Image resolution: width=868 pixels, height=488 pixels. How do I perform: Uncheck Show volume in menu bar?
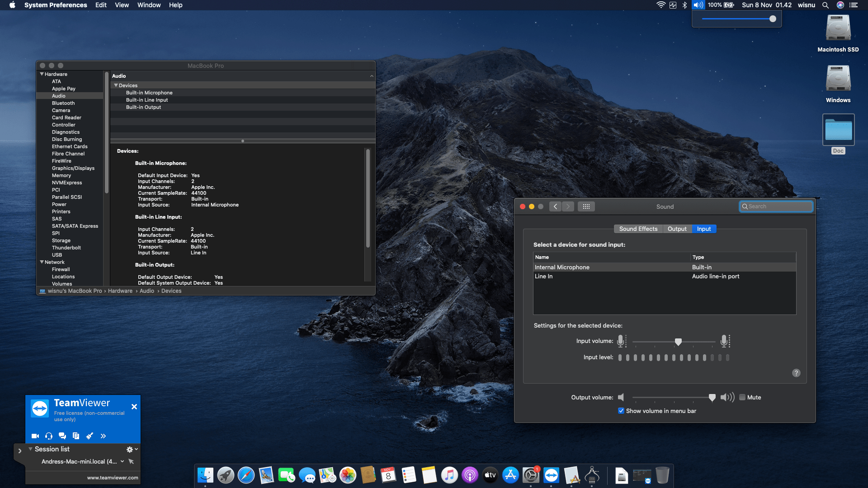(621, 410)
